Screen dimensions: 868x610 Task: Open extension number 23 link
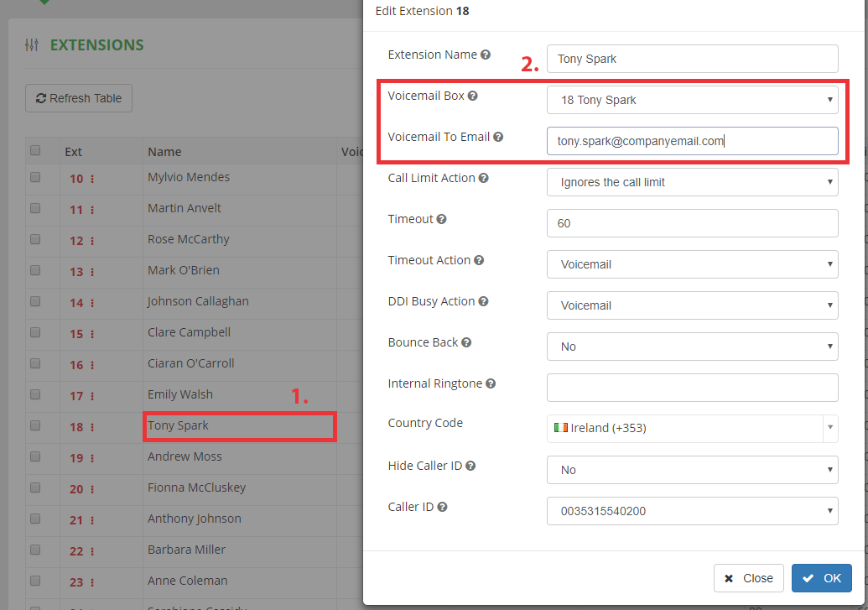click(x=76, y=582)
